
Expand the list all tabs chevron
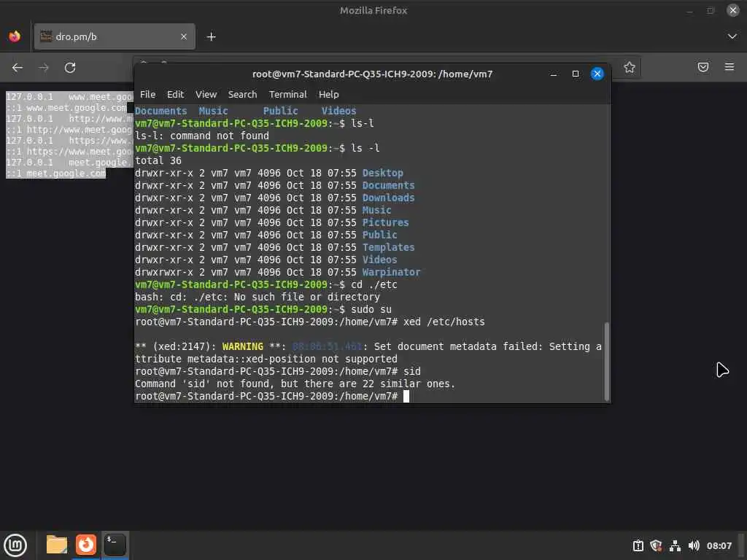(x=732, y=36)
